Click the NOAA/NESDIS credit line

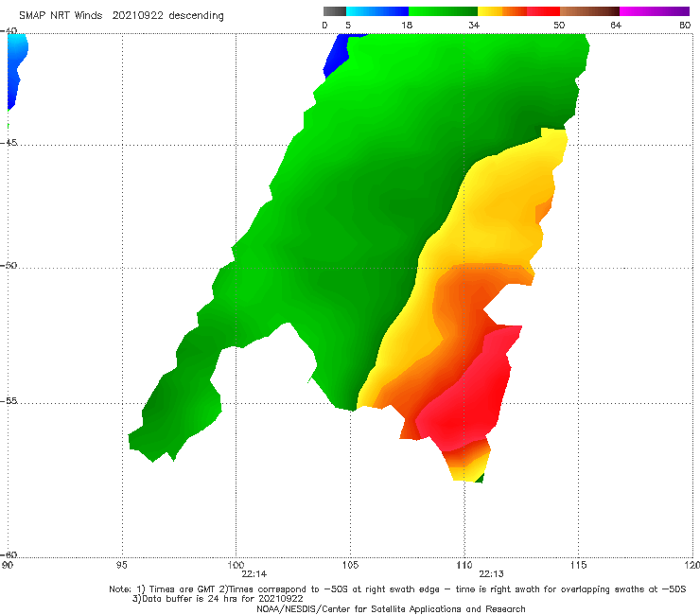coord(391,608)
